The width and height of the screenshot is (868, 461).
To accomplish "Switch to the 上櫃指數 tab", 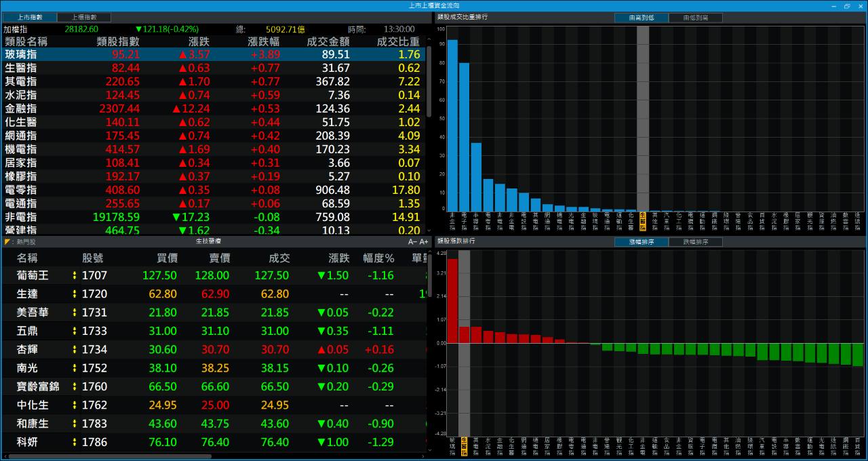I will 83,17.
